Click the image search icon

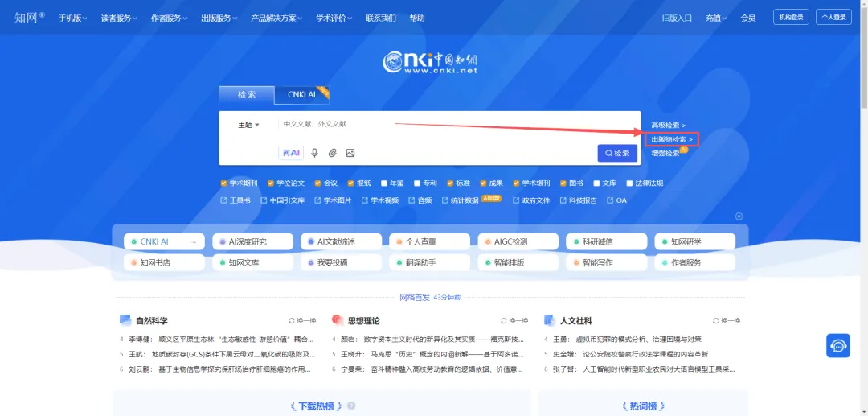click(350, 153)
